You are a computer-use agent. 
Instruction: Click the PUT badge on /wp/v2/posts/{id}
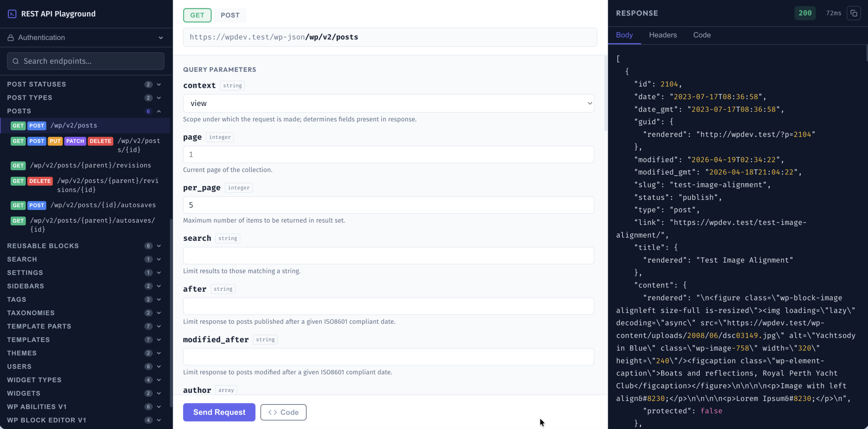coord(55,141)
